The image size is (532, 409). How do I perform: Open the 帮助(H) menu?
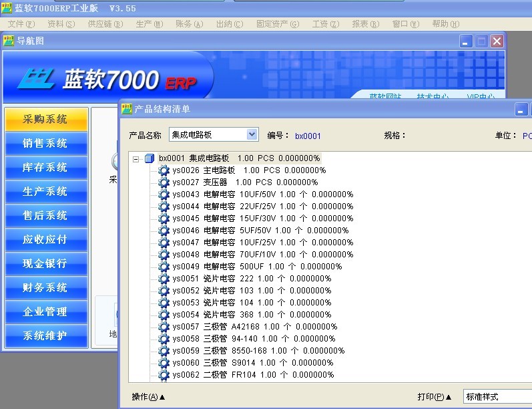(x=446, y=24)
